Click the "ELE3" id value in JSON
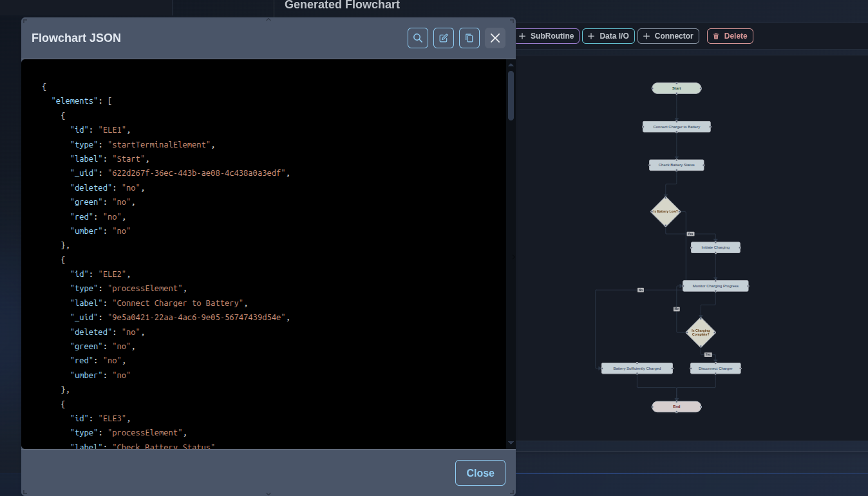The image size is (868, 496). pyautogui.click(x=114, y=419)
